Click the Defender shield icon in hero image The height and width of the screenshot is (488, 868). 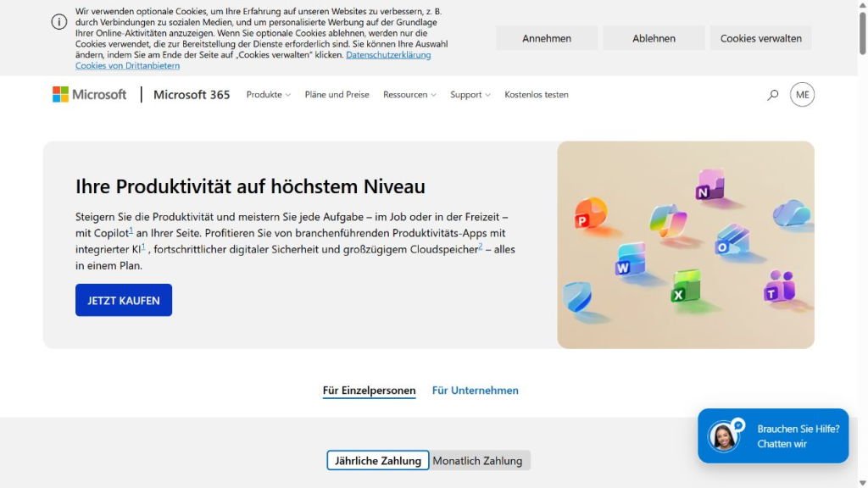pos(577,297)
